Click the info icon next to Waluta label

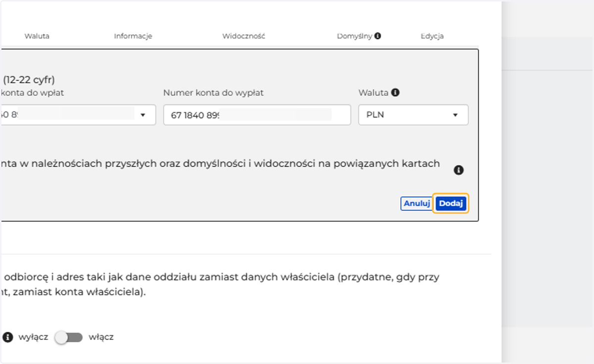pyautogui.click(x=395, y=92)
